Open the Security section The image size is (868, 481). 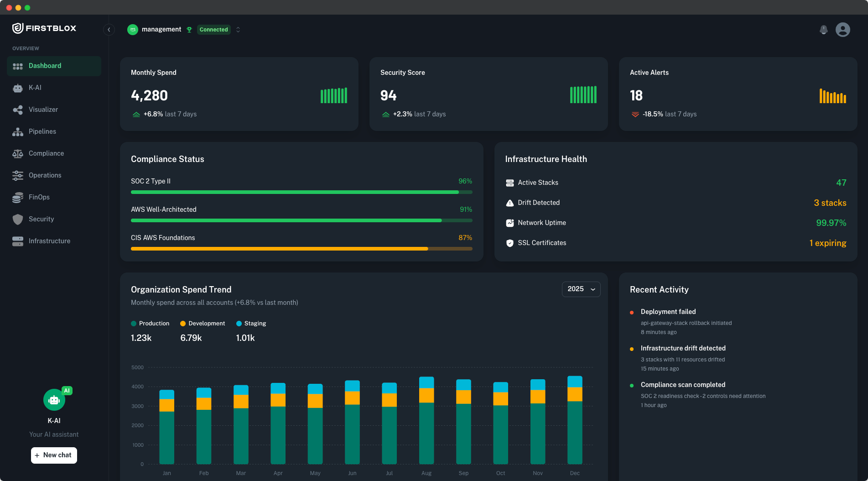[42, 219]
